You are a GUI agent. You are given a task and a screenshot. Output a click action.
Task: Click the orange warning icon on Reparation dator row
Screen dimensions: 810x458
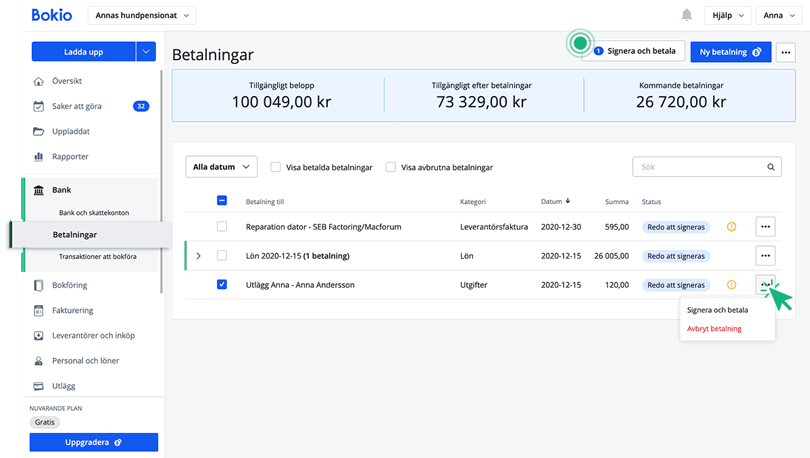pyautogui.click(x=731, y=227)
